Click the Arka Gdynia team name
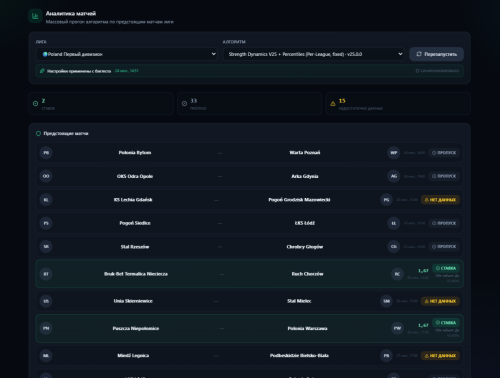 (305, 176)
